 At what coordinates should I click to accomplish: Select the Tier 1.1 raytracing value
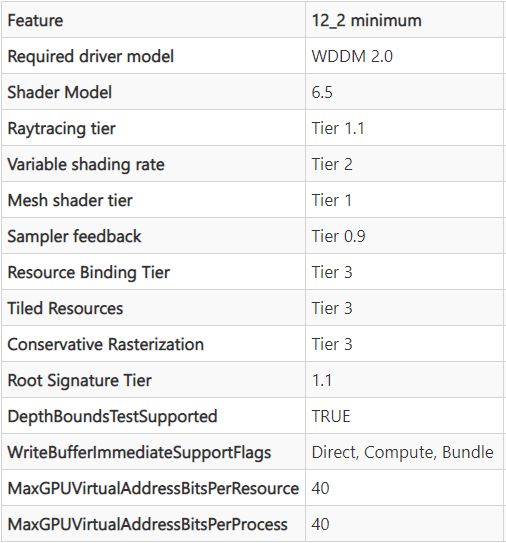tap(338, 128)
